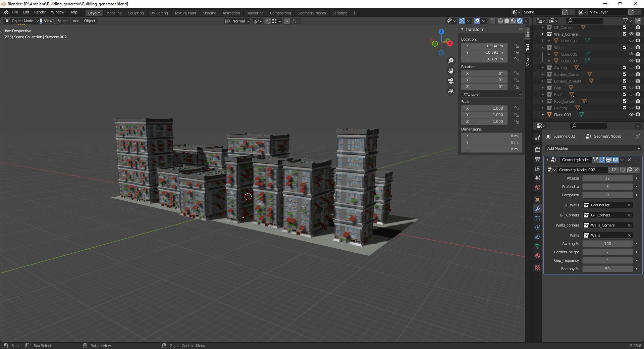The height and width of the screenshot is (349, 644).
Task: Click the pan view hand icon
Action: [x=451, y=71]
